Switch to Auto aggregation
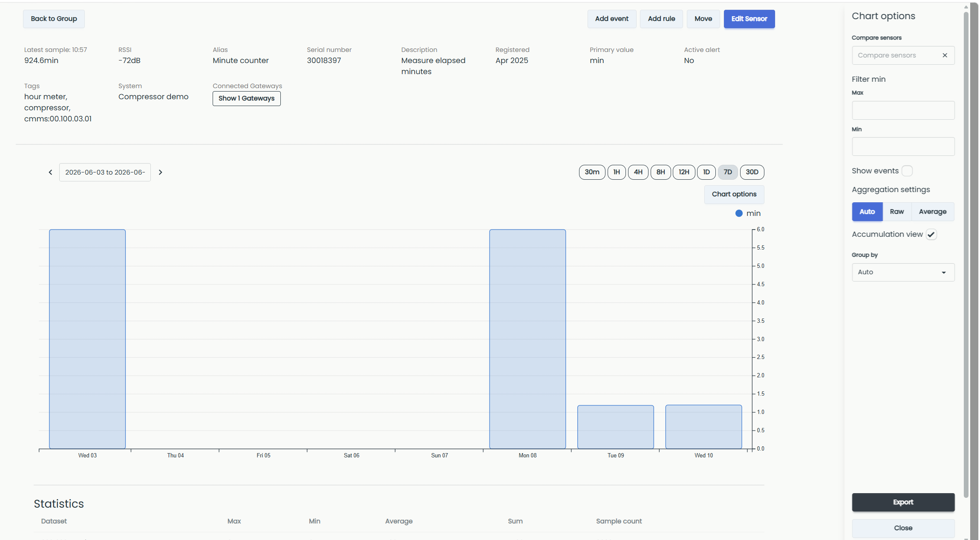This screenshot has width=980, height=540. [x=867, y=212]
